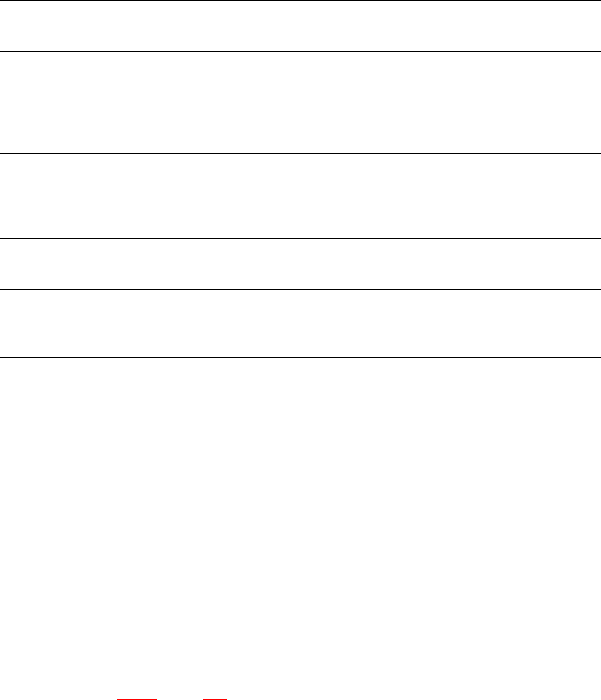Click the thin row just above the medium-height row
Viewport: 601px width, 700px height.
coord(300,276)
